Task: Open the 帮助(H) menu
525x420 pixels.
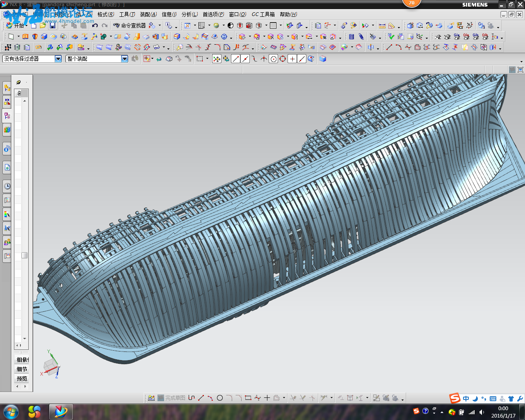Action: point(288,14)
